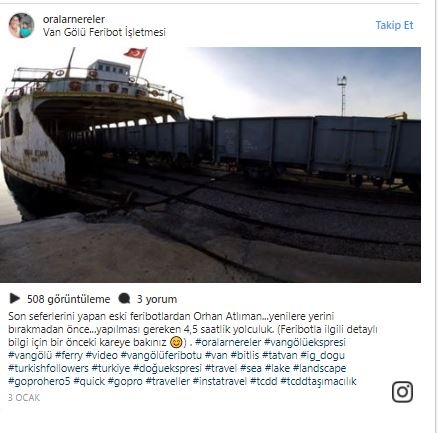Play the ferry video thumbnail
This screenshot has height=433, width=438.
(210, 165)
